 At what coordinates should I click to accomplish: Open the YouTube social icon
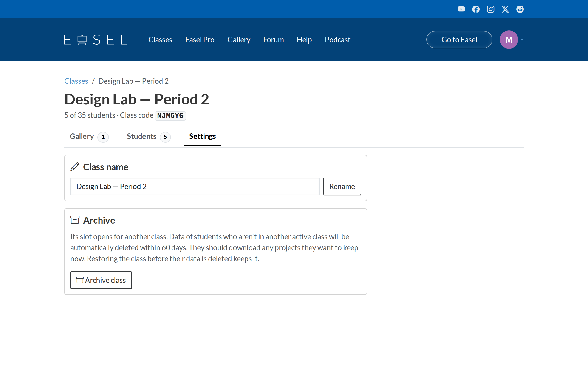tap(461, 9)
